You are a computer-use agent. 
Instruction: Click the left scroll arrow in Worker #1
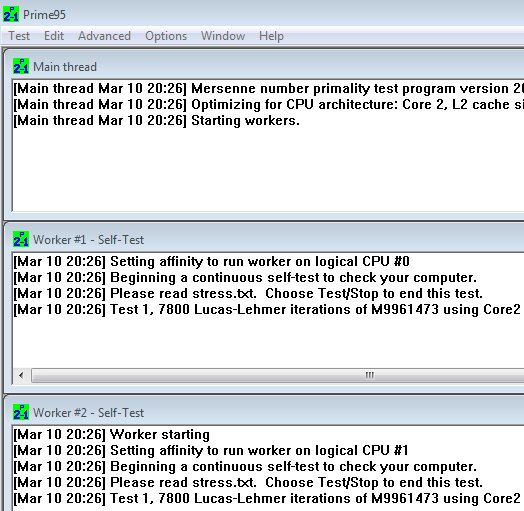click(x=21, y=375)
